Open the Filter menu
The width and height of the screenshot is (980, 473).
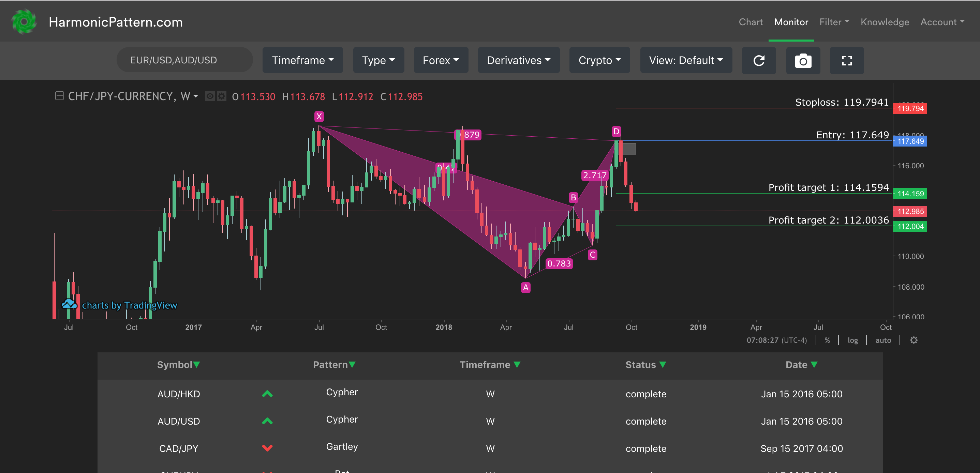(834, 22)
